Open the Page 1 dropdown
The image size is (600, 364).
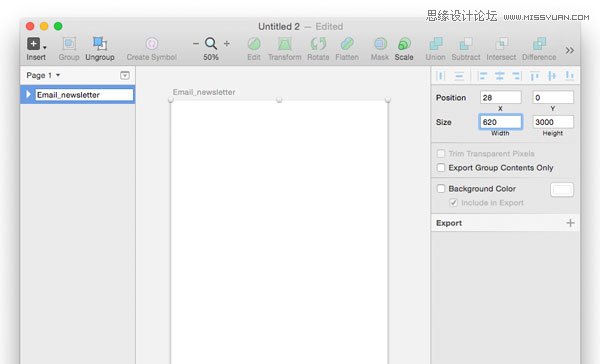click(43, 75)
